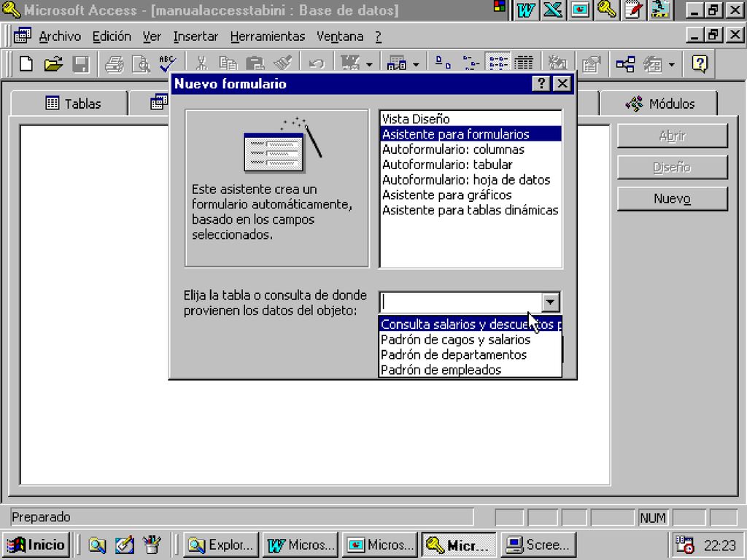Switch to Large Icons view
The image size is (747, 560).
click(444, 63)
